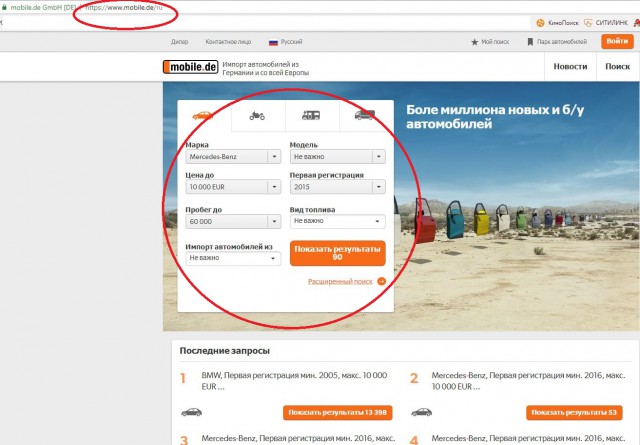The width and height of the screenshot is (640, 445).
Task: Open the Новости menu item
Action: (570, 67)
